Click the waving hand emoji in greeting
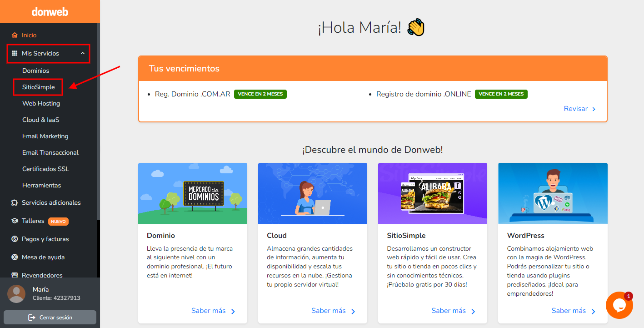644x328 pixels. (416, 28)
